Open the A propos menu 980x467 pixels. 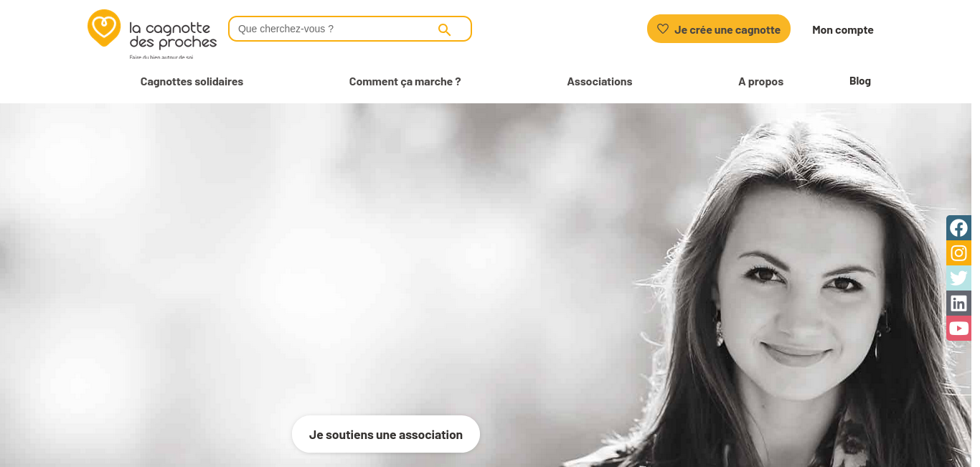point(761,82)
